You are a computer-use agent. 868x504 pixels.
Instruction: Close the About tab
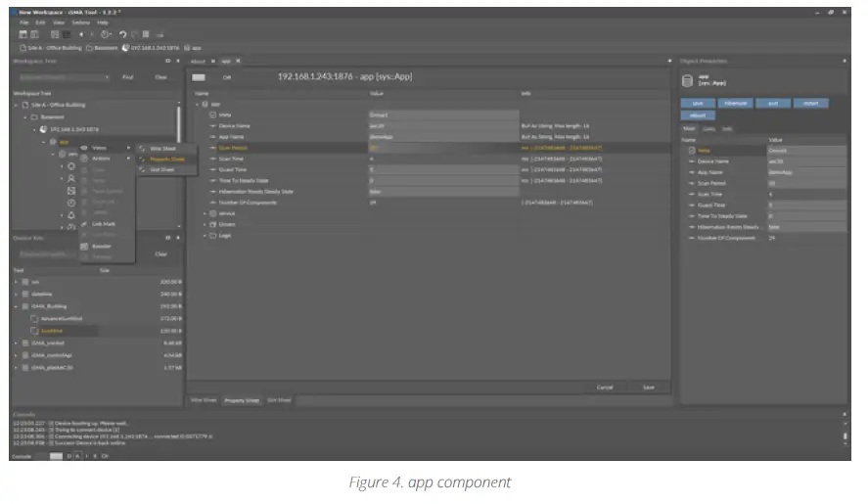click(x=212, y=61)
